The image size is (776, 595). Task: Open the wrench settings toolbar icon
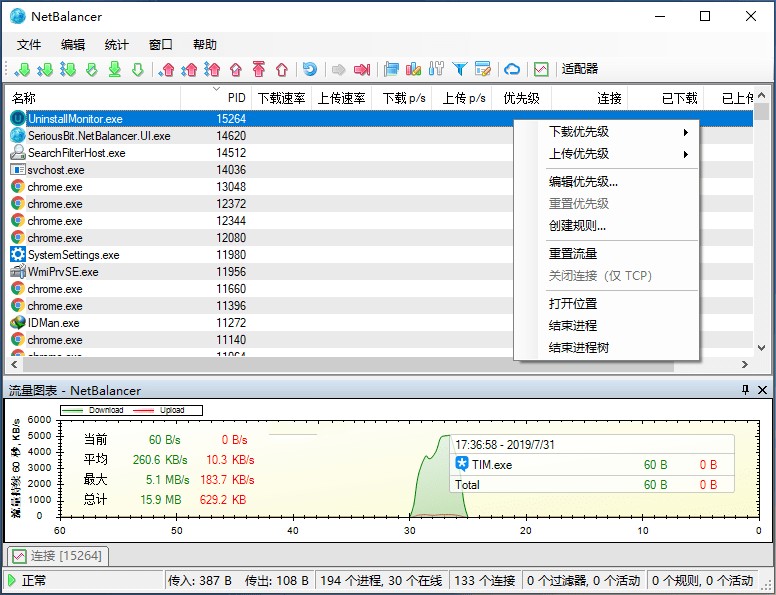436,69
